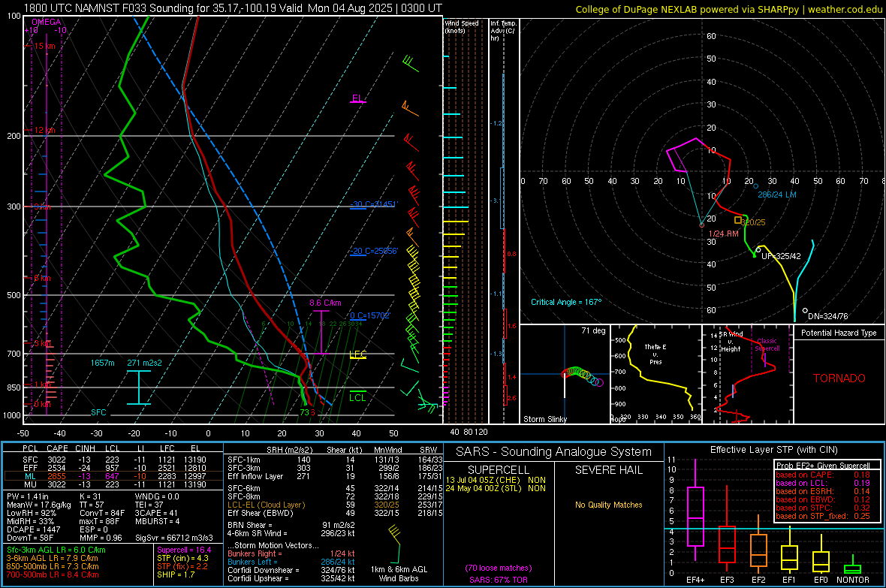Click the 71 deg slinky tilt value
This screenshot has width=886, height=588.
click(x=593, y=330)
